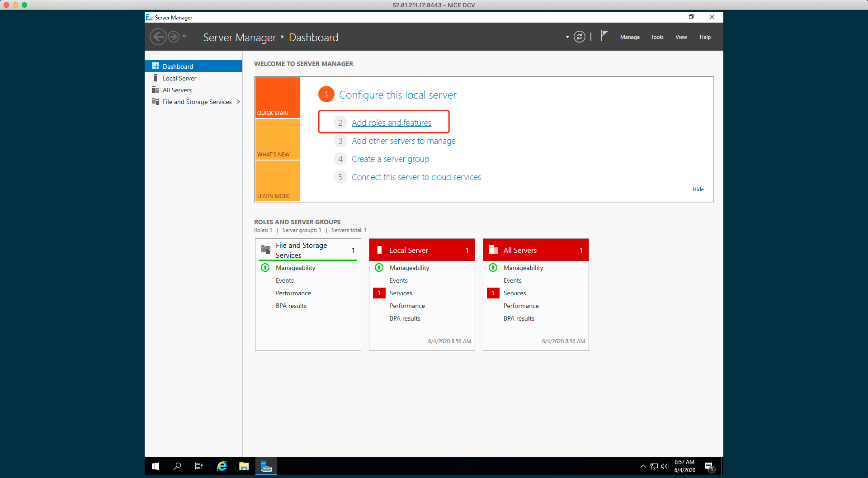Show hidden system tray icons

[x=643, y=466]
